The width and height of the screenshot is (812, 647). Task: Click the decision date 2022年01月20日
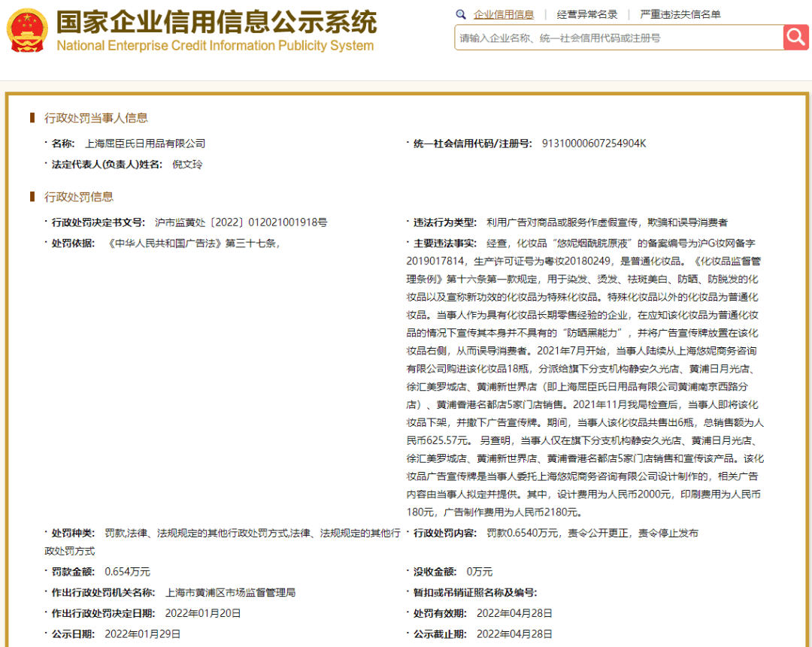click(203, 613)
